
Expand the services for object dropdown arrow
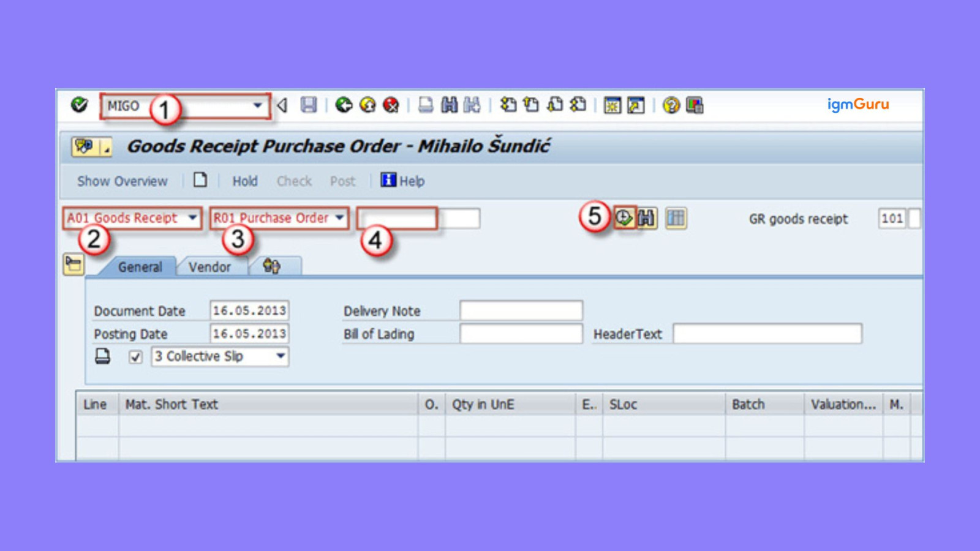click(x=106, y=147)
